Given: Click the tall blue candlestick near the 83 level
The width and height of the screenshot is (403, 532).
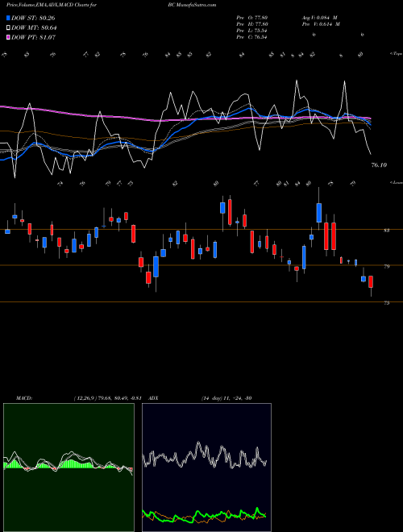Looking at the screenshot, I should pyautogui.click(x=319, y=213).
